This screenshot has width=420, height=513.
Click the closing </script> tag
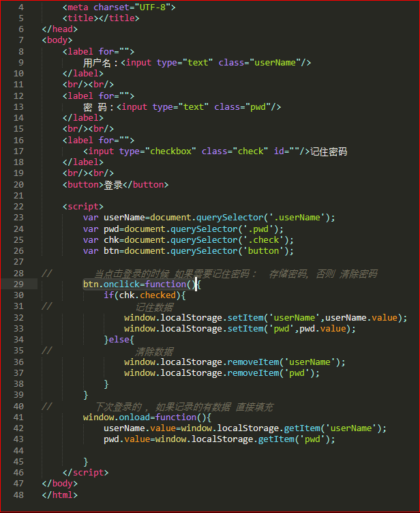click(86, 473)
